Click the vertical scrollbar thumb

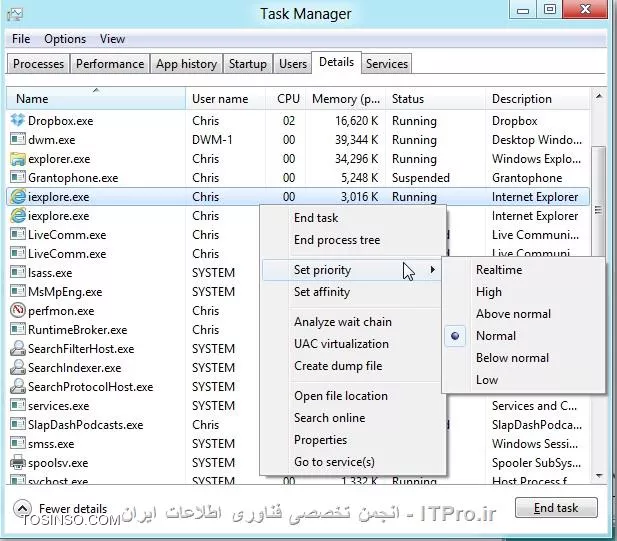coord(599,210)
